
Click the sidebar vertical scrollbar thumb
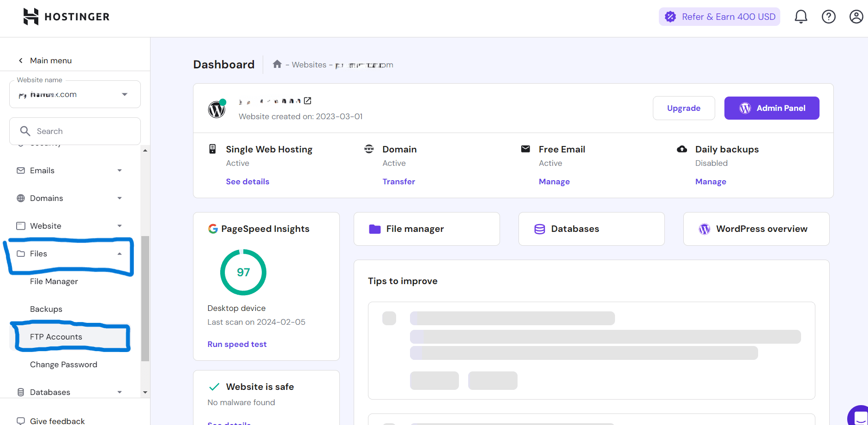pos(145,298)
